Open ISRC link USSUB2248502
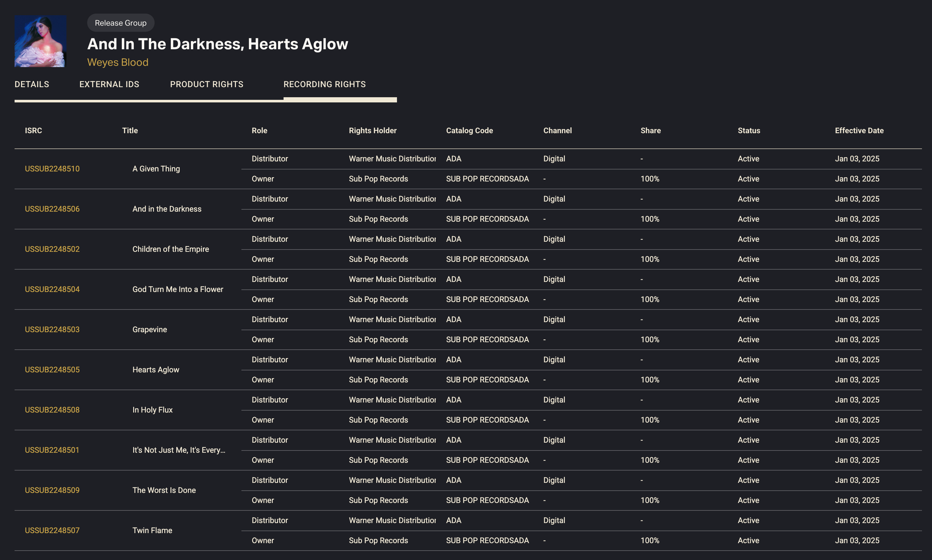The width and height of the screenshot is (932, 560). coord(52,249)
